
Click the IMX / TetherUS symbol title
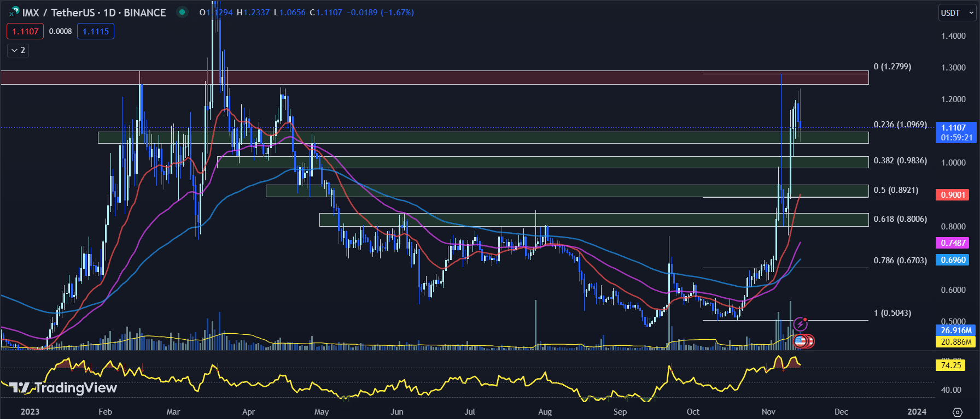(94, 13)
